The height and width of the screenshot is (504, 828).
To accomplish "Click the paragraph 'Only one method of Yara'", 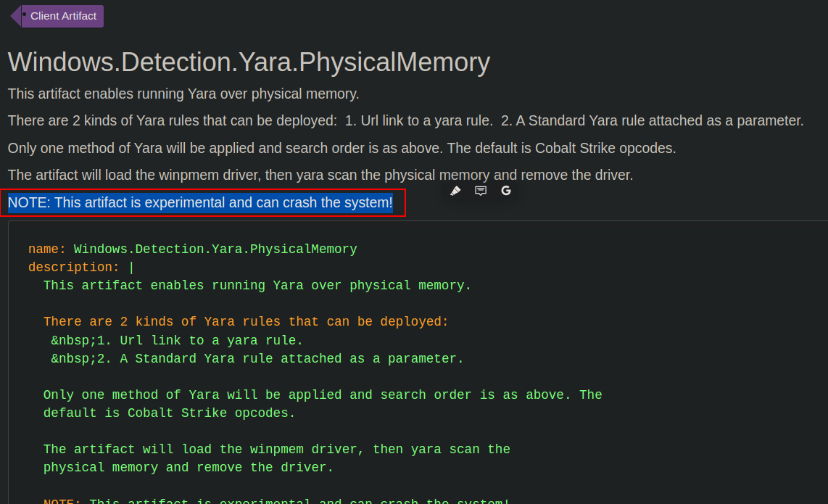I will point(341,149).
